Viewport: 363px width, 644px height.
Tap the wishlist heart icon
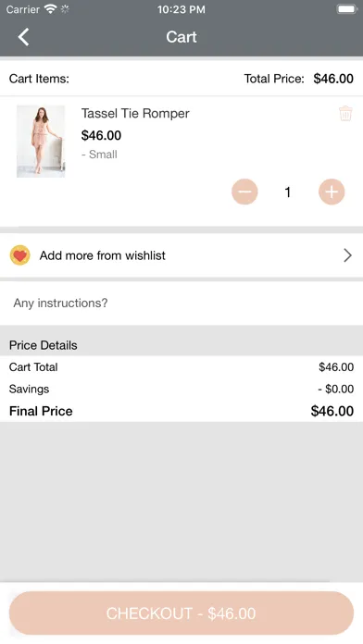[20, 255]
